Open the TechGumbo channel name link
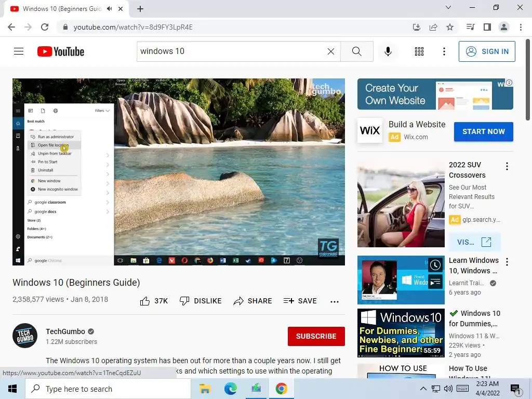 (x=65, y=331)
